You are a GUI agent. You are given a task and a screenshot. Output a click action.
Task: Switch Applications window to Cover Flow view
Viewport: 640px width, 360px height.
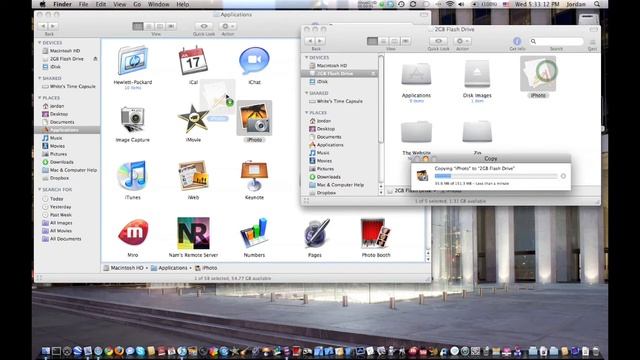point(171,26)
